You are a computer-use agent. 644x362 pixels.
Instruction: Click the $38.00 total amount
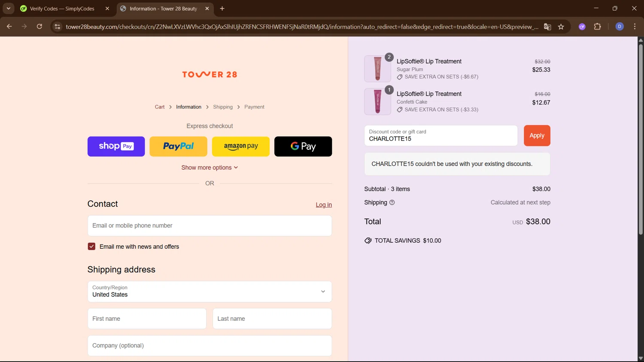[x=538, y=222]
